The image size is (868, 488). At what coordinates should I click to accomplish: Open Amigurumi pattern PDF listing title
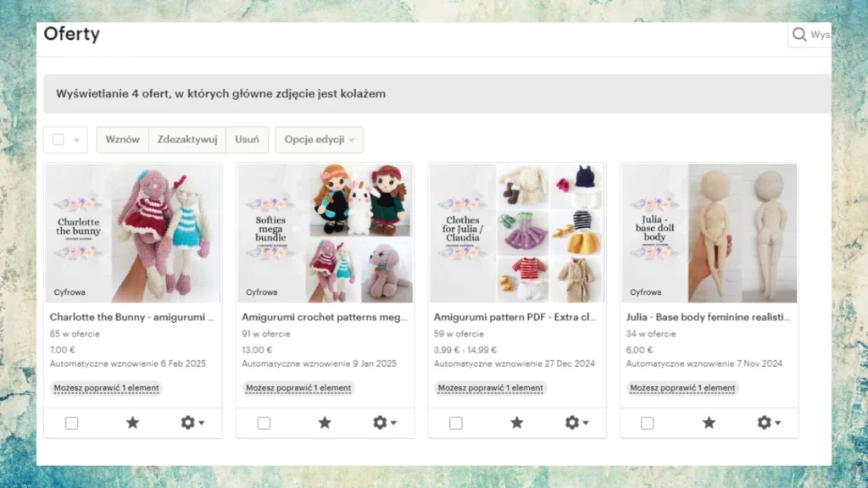coord(515,317)
